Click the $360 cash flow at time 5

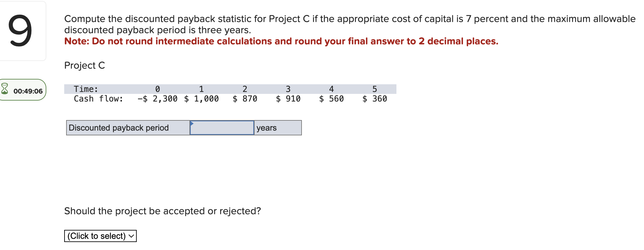[x=374, y=99]
